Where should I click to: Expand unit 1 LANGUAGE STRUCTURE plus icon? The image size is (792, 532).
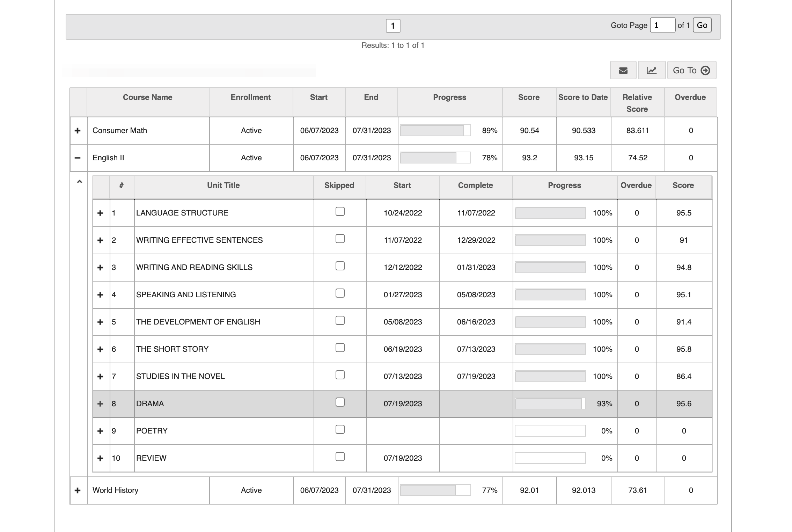tap(100, 213)
